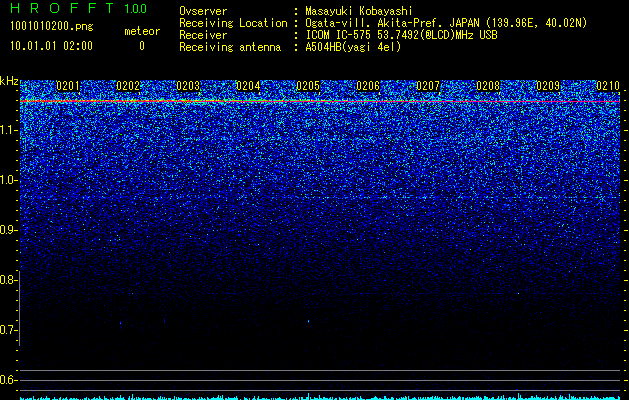Select the time marker 0203
Screen dimensions: 629x400
pos(188,86)
